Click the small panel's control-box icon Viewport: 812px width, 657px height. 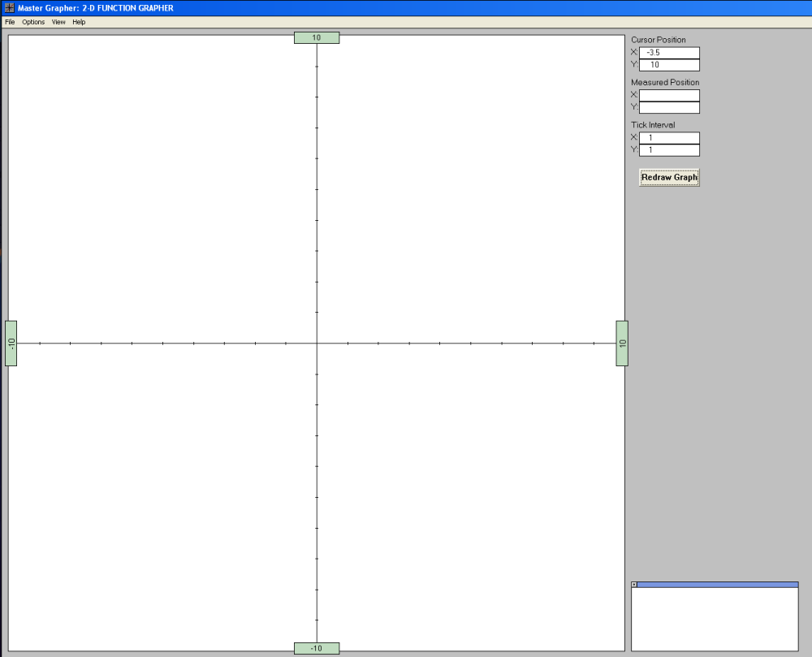(x=634, y=585)
